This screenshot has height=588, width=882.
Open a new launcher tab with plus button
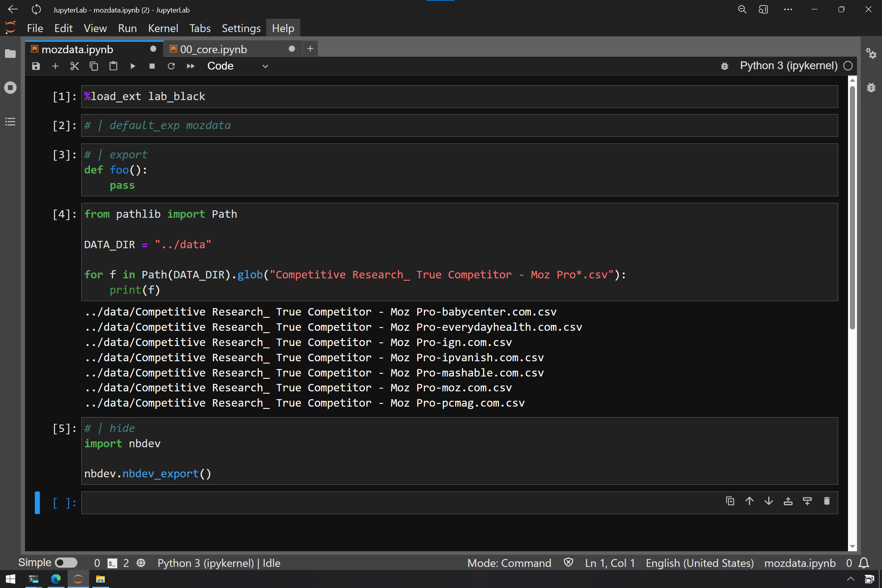[310, 48]
